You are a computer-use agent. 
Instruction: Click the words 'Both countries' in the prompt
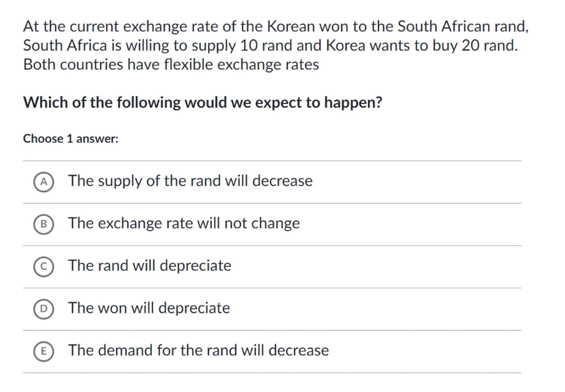pyautogui.click(x=73, y=65)
